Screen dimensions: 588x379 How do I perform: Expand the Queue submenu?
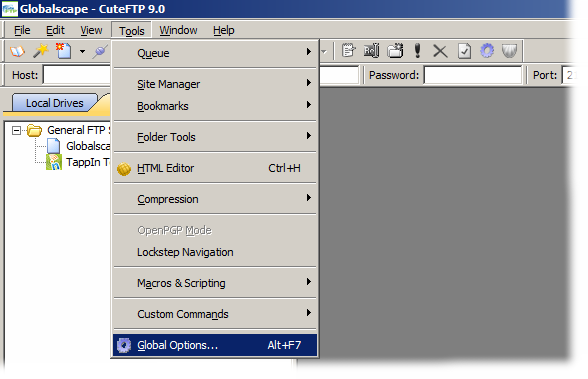point(215,53)
